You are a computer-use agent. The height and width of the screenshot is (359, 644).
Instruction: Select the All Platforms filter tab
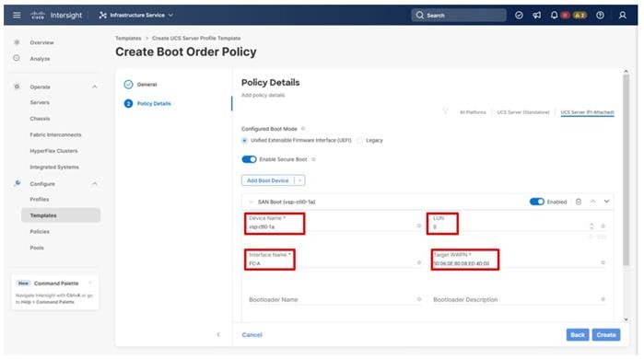coord(473,112)
